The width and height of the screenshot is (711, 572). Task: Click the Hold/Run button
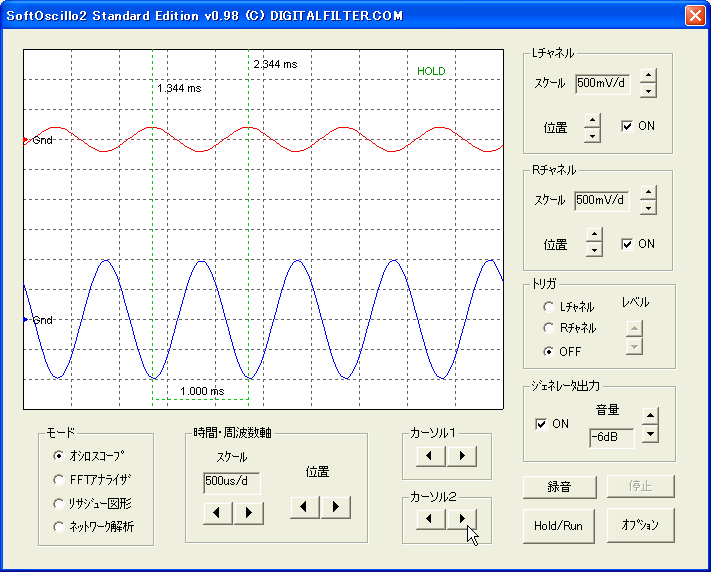[x=559, y=526]
